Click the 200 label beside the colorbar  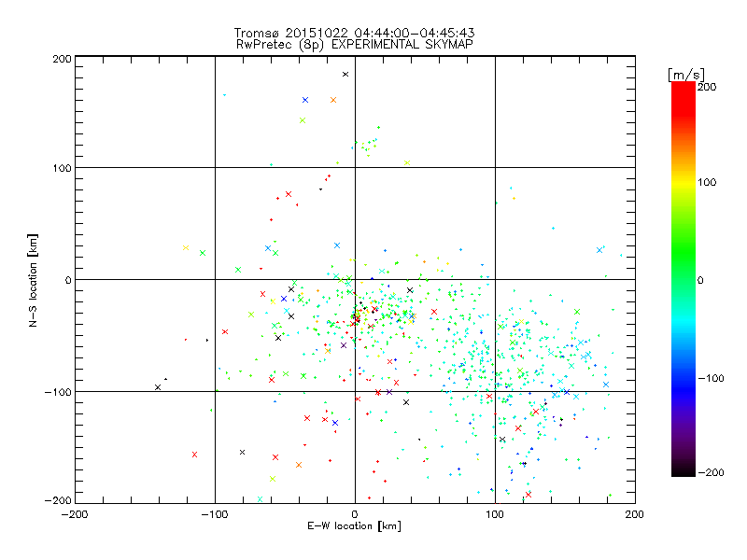click(x=707, y=87)
